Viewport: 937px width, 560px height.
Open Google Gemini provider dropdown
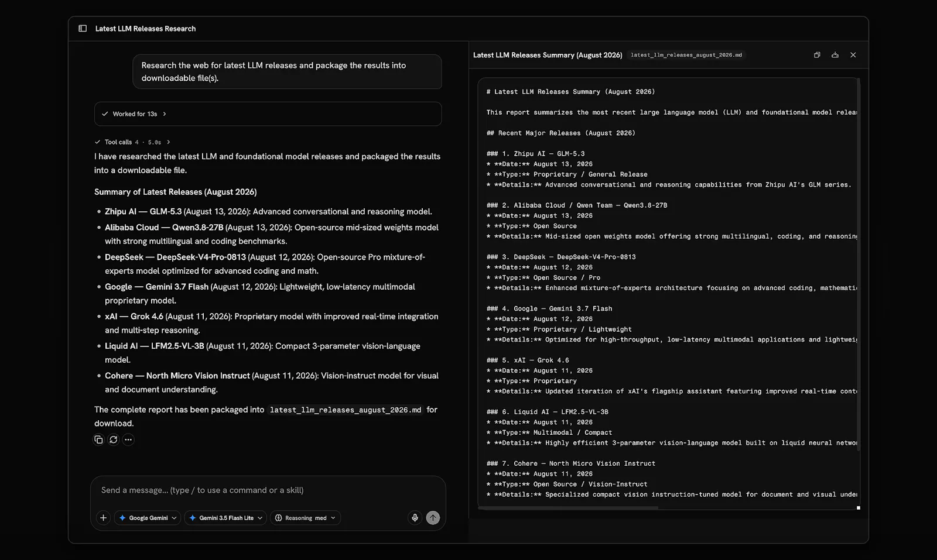(x=148, y=518)
